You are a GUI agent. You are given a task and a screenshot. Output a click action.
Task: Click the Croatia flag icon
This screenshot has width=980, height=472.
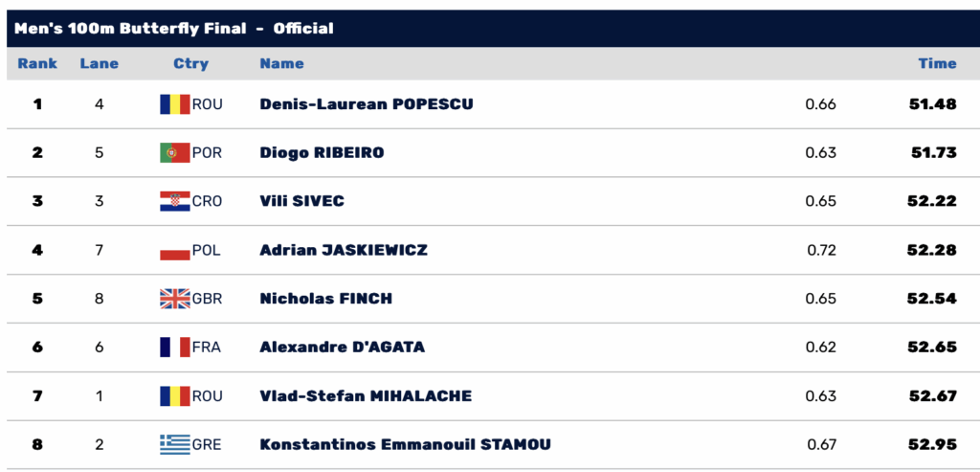(175, 202)
